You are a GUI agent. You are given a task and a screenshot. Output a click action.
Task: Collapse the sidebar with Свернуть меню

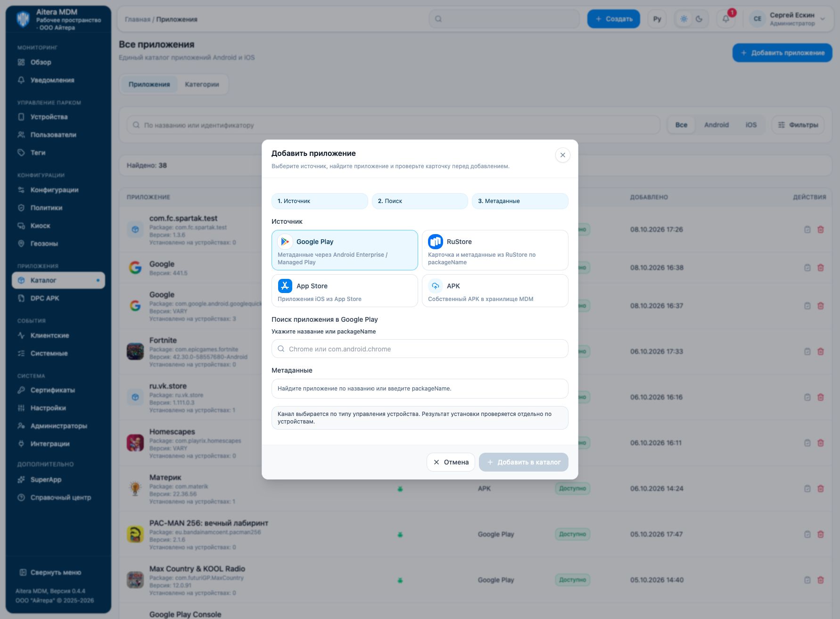pyautogui.click(x=50, y=572)
